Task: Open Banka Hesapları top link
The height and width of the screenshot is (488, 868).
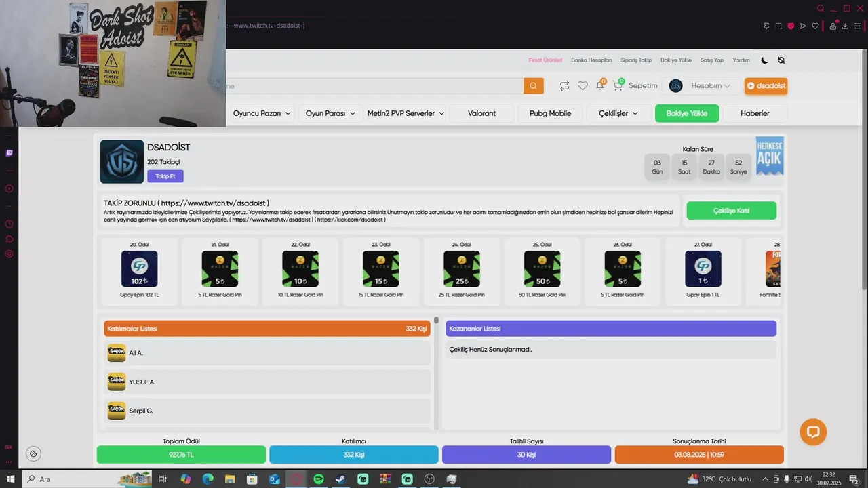Action: tap(591, 60)
